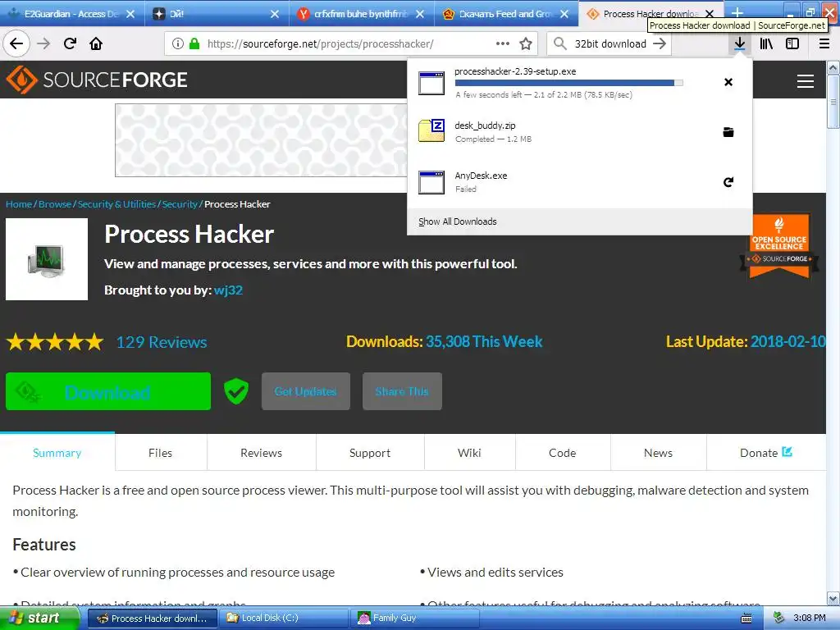Switch to the E2Guardian Access tab
The image size is (840, 630).
click(x=72, y=14)
